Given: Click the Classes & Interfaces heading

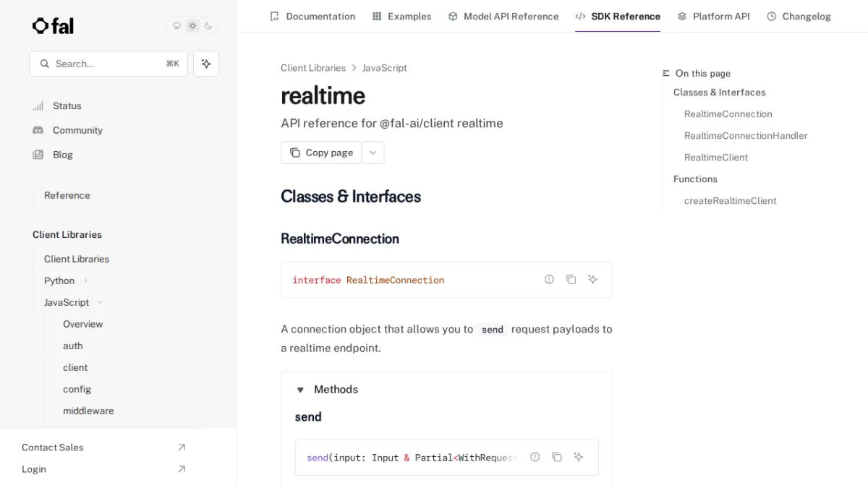Looking at the screenshot, I should click(x=351, y=197).
